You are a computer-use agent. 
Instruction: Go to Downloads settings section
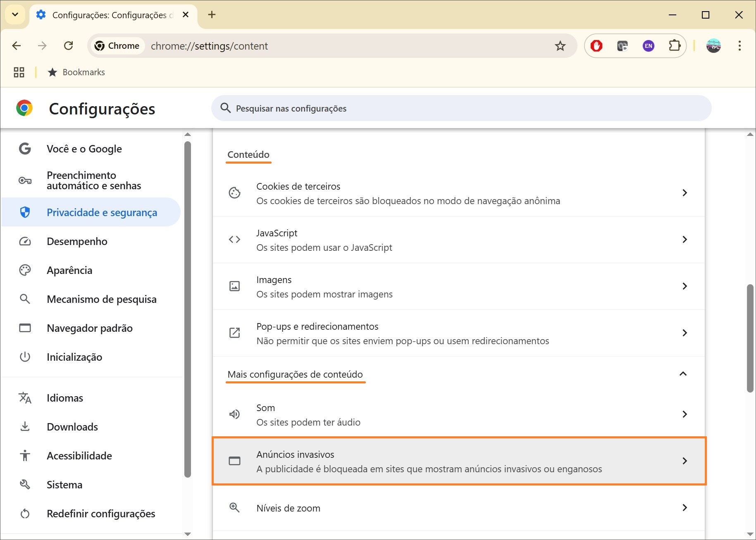coord(72,427)
